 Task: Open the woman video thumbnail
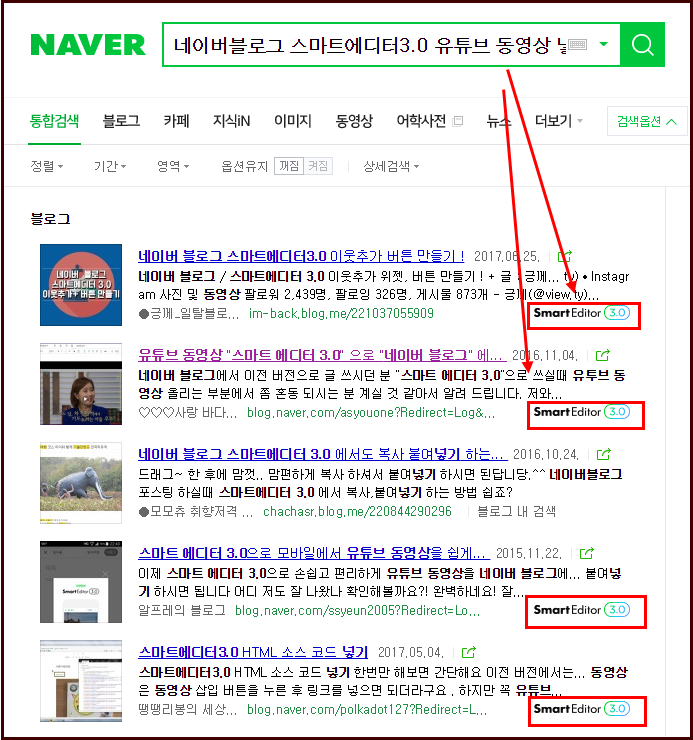tap(81, 384)
